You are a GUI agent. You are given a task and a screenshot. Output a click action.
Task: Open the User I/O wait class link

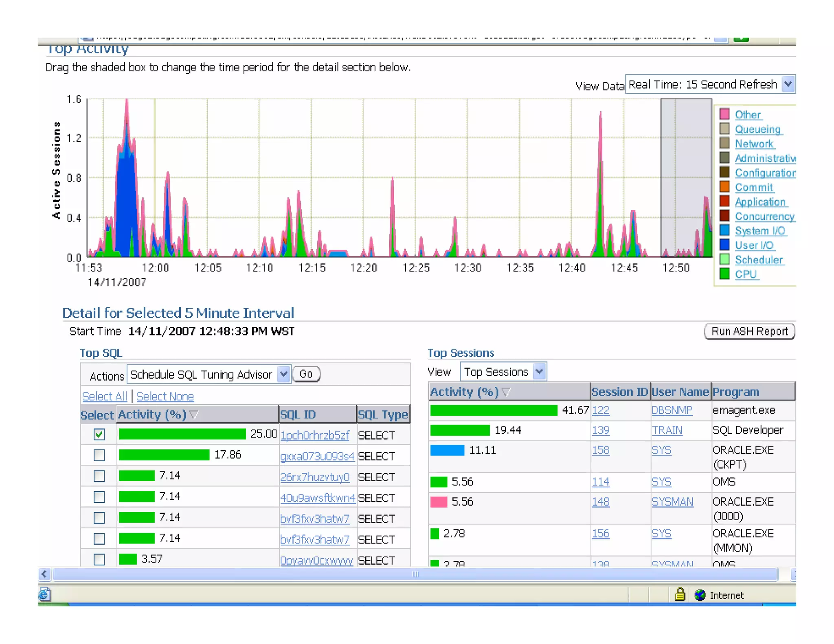(754, 245)
